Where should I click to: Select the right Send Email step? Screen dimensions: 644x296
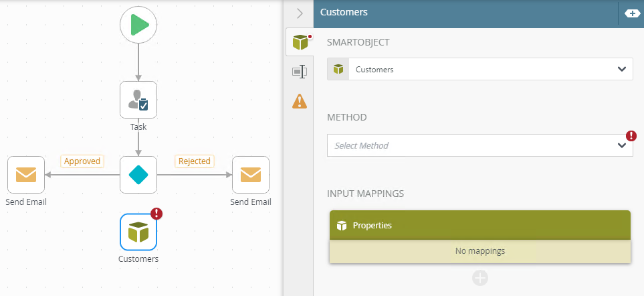click(x=251, y=175)
